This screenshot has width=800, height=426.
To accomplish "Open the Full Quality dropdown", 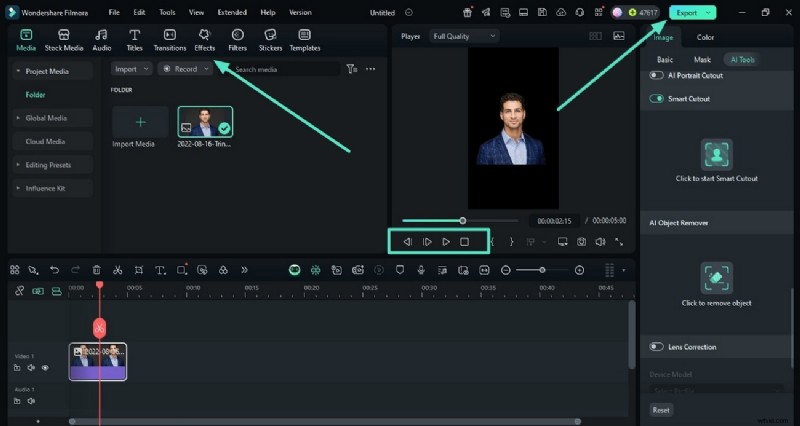I will 464,36.
